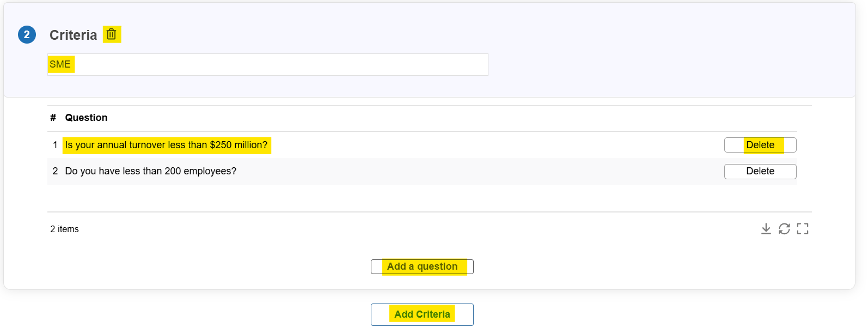The height and width of the screenshot is (334, 868).
Task: Click the Add Criteria button
Action: coord(422,314)
